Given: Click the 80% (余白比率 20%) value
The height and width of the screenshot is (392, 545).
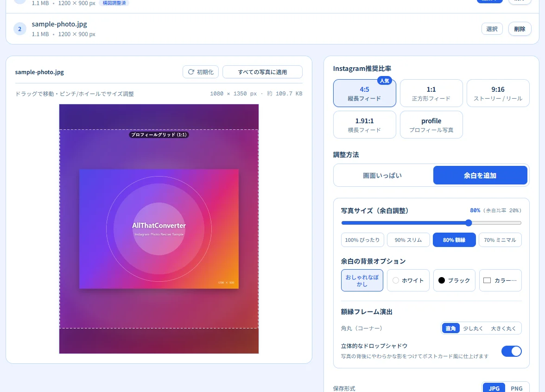Looking at the screenshot, I should (x=495, y=210).
